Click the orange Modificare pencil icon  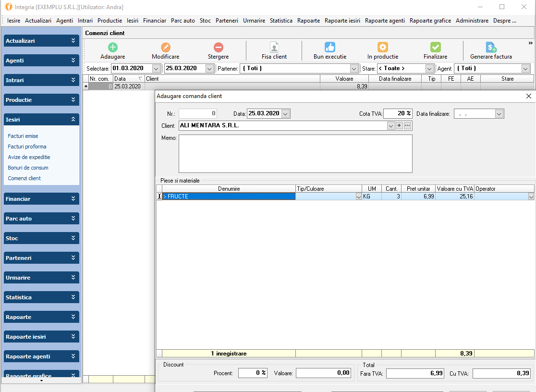(x=166, y=47)
